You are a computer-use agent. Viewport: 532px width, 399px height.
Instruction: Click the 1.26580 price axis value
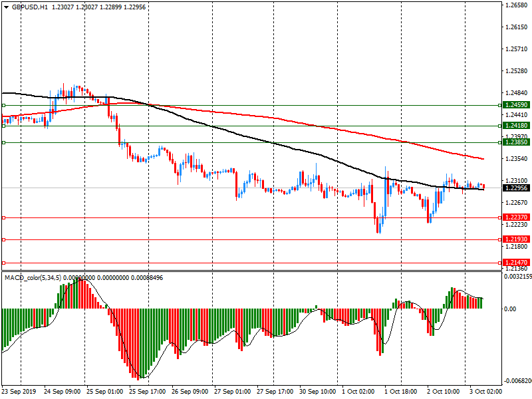tap(517, 5)
